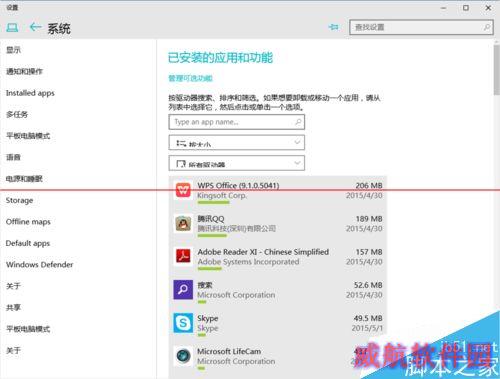Viewport: 500px width, 379px height.
Task: Click the back arrow next to 系统
Action: (x=35, y=27)
